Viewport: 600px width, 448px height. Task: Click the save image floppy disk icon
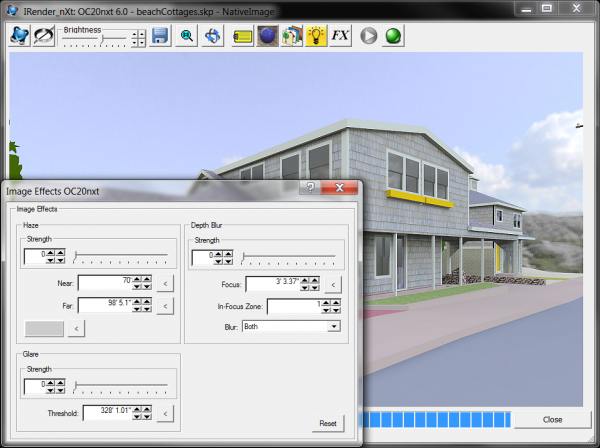point(160,36)
